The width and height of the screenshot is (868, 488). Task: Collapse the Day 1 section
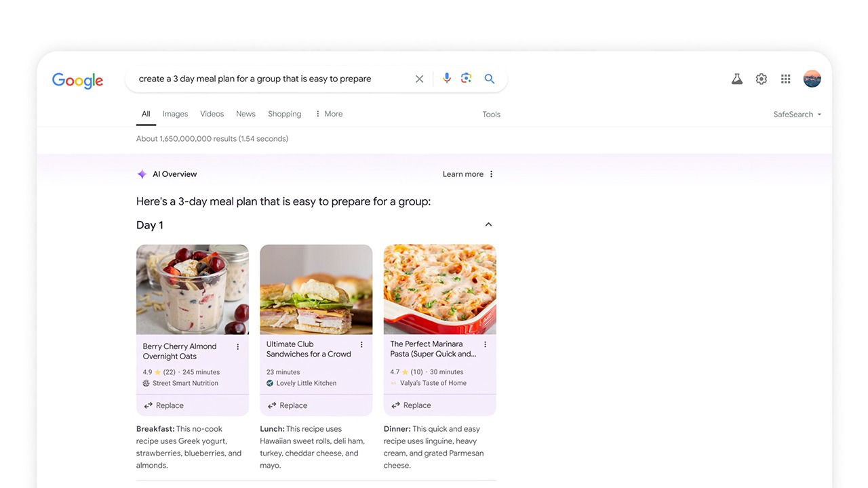(x=488, y=225)
